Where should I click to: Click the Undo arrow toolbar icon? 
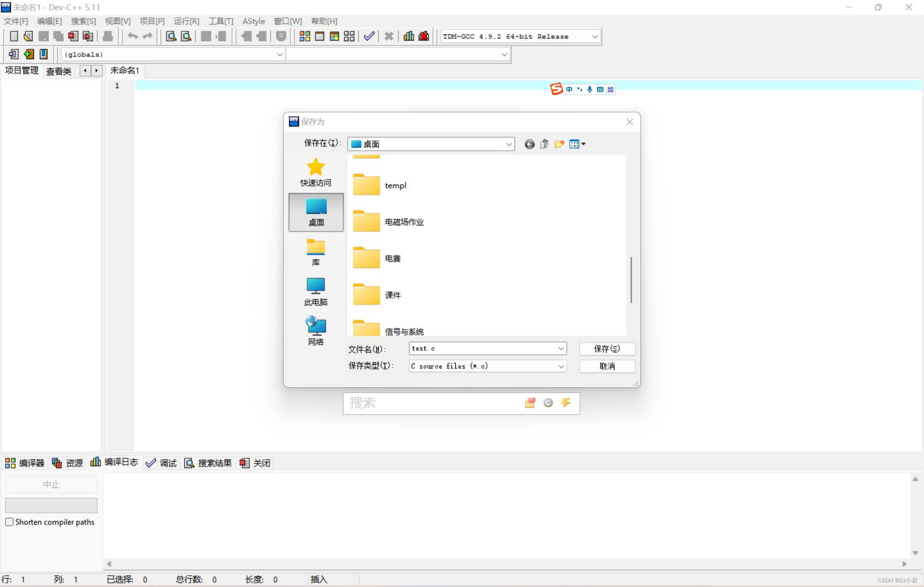pyautogui.click(x=133, y=36)
